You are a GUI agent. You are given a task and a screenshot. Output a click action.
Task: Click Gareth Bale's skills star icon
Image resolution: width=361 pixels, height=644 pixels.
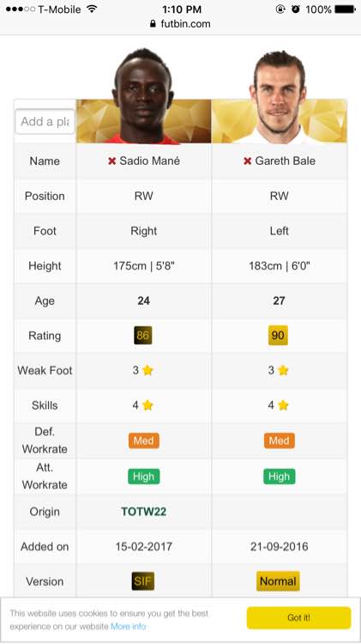(283, 405)
